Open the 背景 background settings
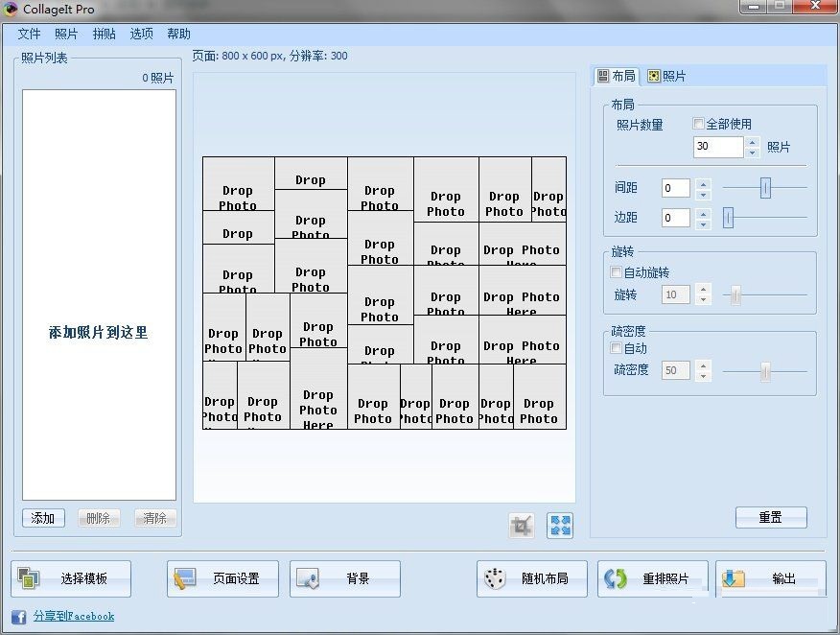Screen dimensions: 840x635 (x=344, y=578)
